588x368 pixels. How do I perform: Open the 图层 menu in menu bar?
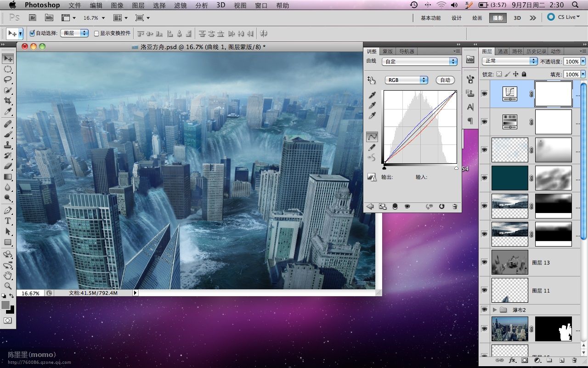(x=138, y=6)
